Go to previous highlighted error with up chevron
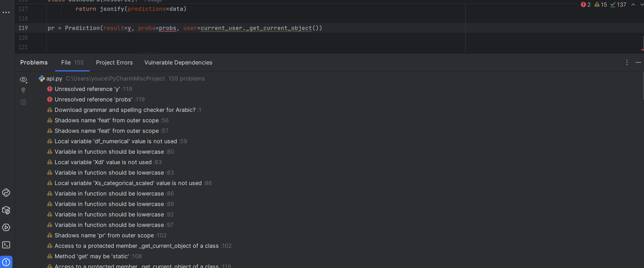 coord(633,5)
